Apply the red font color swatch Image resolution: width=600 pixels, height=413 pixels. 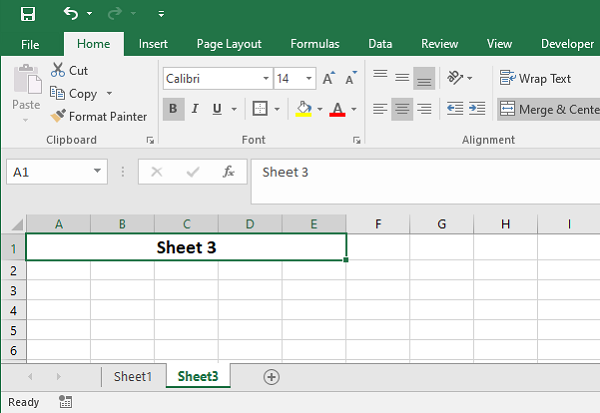337,109
